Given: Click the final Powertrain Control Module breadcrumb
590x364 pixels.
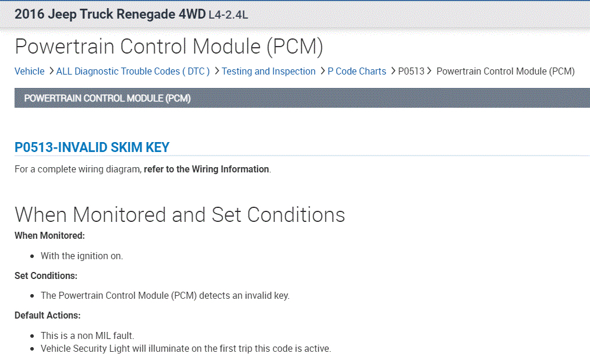Looking at the screenshot, I should [x=505, y=71].
